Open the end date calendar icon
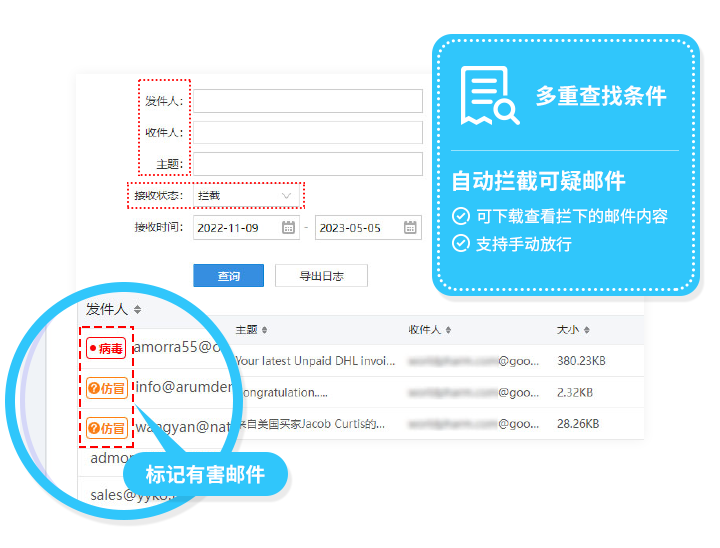 (x=410, y=228)
